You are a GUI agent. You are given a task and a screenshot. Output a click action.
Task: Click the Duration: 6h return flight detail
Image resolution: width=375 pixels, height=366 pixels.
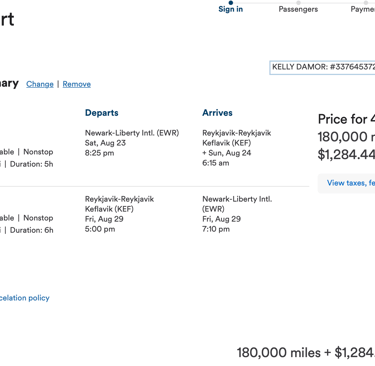coord(32,230)
